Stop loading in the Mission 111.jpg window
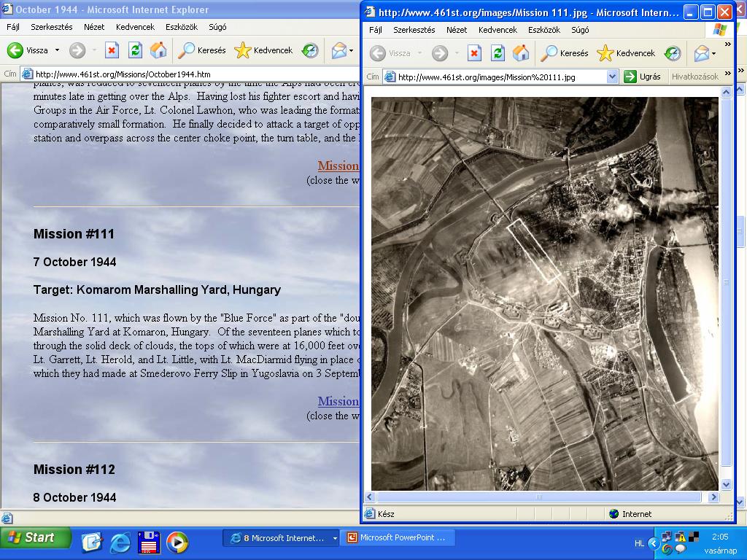This screenshot has width=747, height=560. [x=474, y=52]
